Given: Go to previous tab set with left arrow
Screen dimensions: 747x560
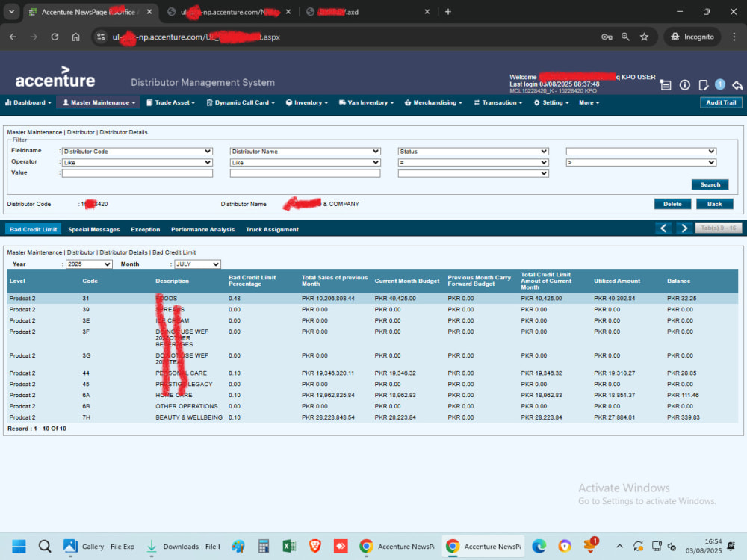Looking at the screenshot, I should click(x=663, y=228).
